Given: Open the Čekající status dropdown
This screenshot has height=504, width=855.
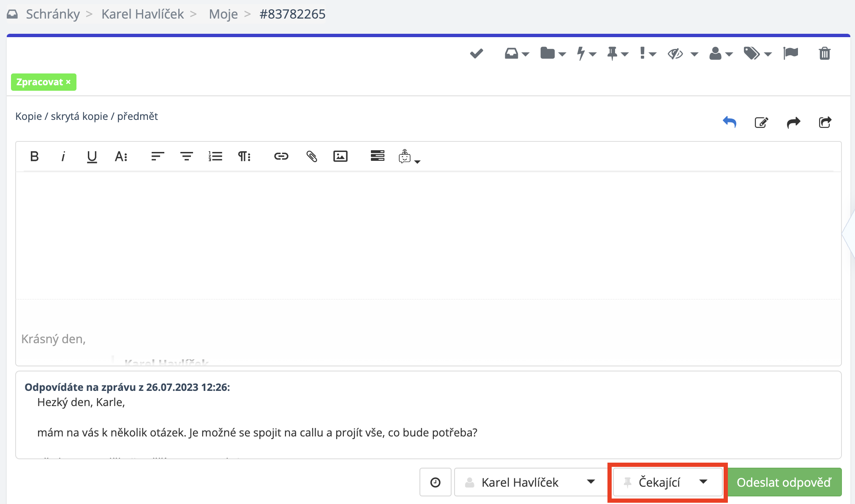Looking at the screenshot, I should point(667,482).
